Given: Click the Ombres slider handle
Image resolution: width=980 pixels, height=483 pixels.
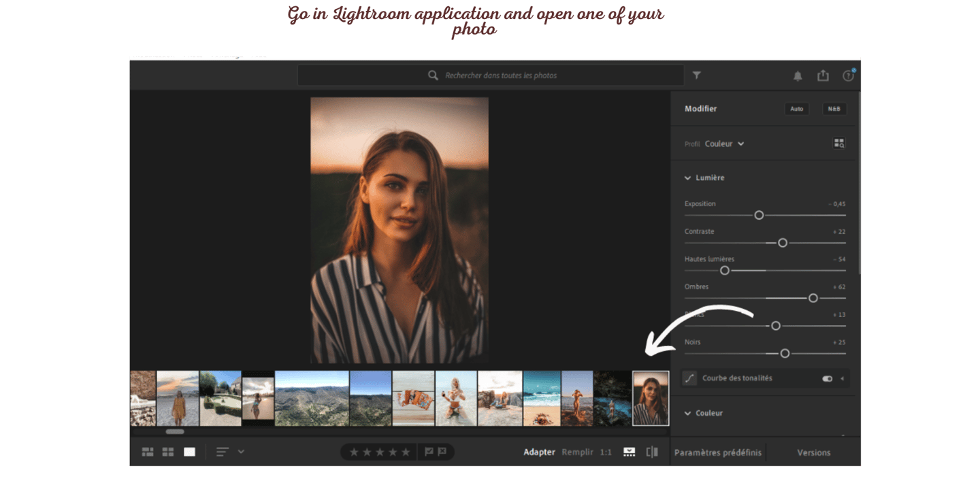Looking at the screenshot, I should [x=813, y=298].
